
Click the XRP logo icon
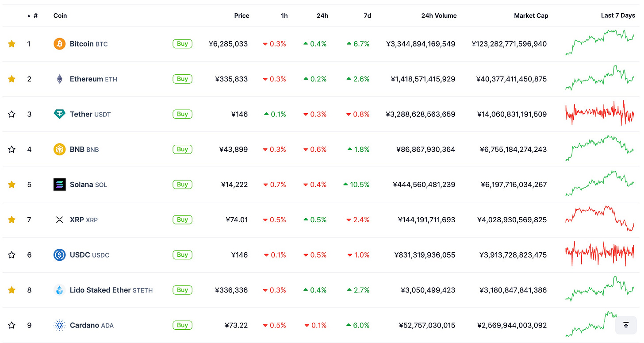(x=59, y=220)
